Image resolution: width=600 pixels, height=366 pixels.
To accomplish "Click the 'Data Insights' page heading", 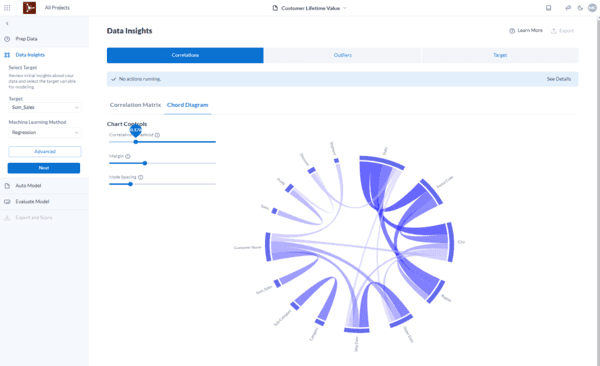I will click(x=129, y=31).
